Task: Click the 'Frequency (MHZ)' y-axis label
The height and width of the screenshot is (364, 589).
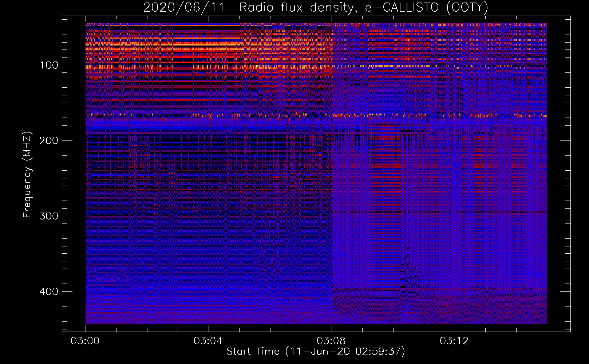Action: pos(27,174)
